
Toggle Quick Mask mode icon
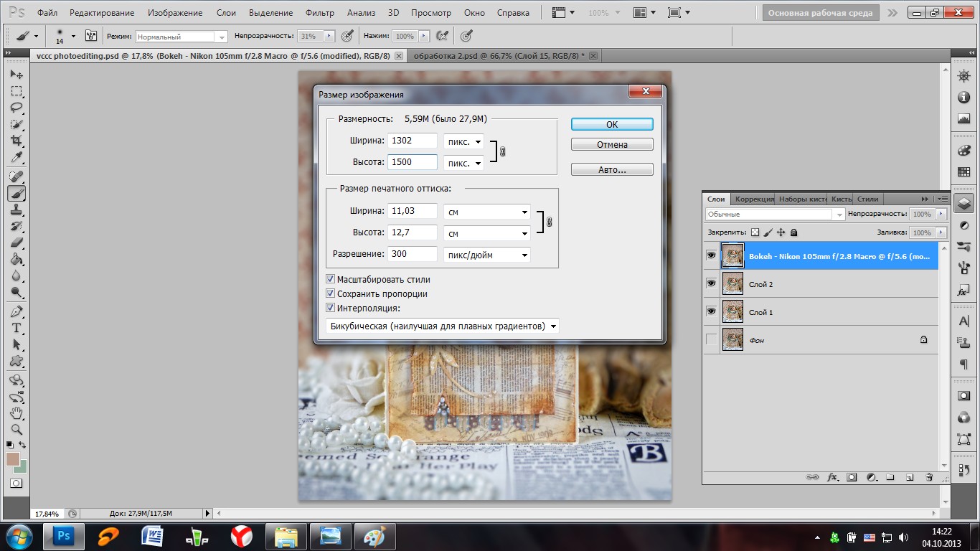click(x=16, y=484)
